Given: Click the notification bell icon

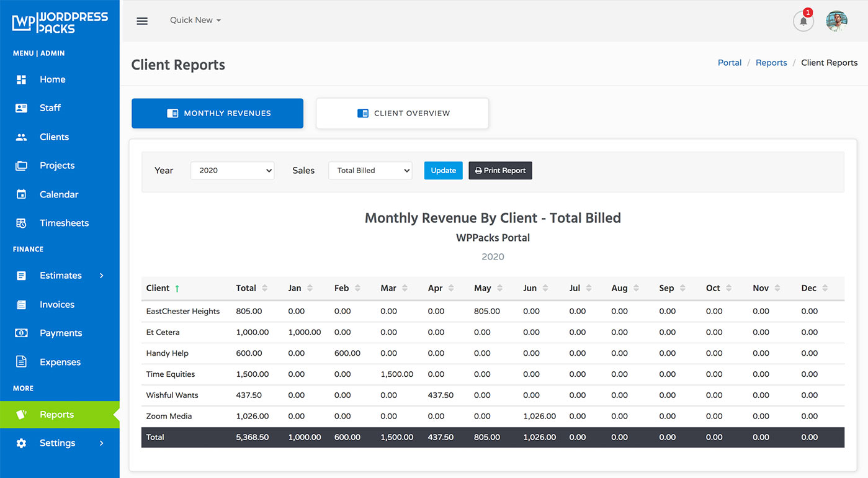Looking at the screenshot, I should [803, 20].
